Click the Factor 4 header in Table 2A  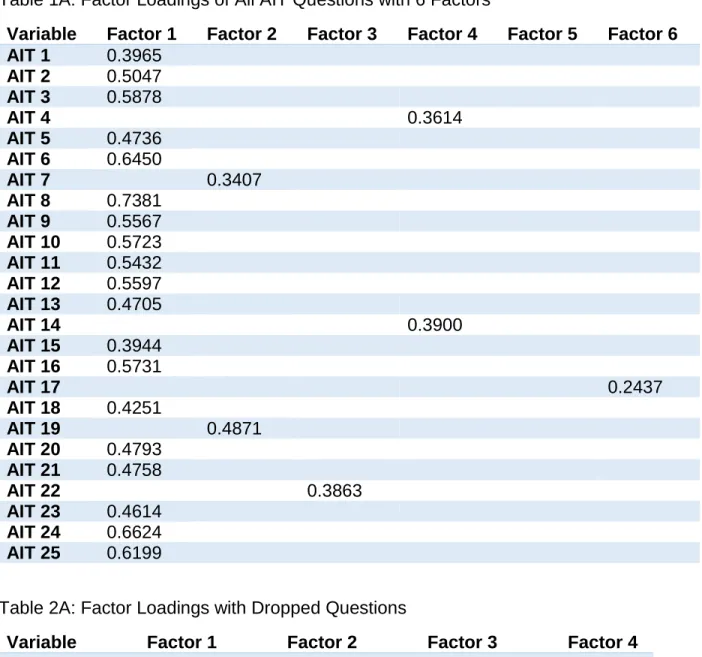pos(603,643)
